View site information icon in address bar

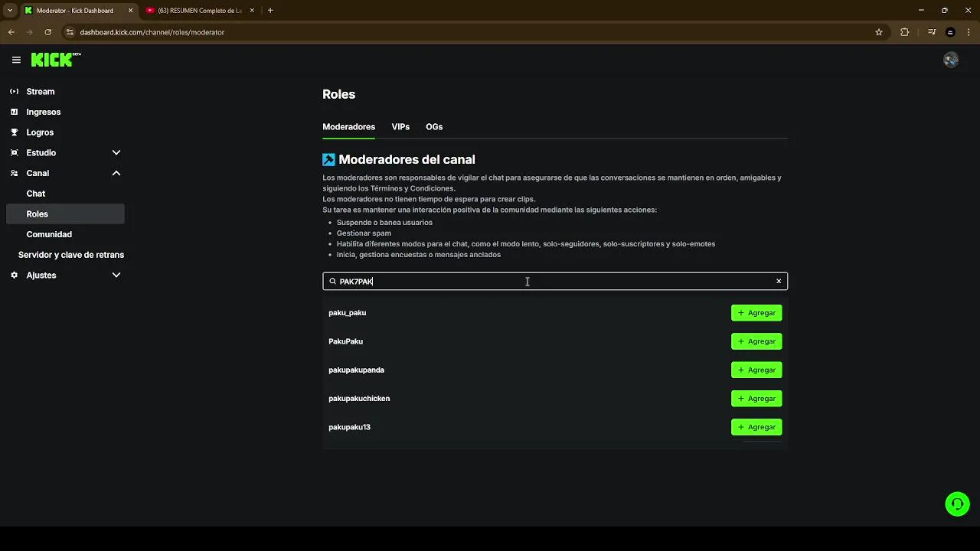tap(70, 32)
